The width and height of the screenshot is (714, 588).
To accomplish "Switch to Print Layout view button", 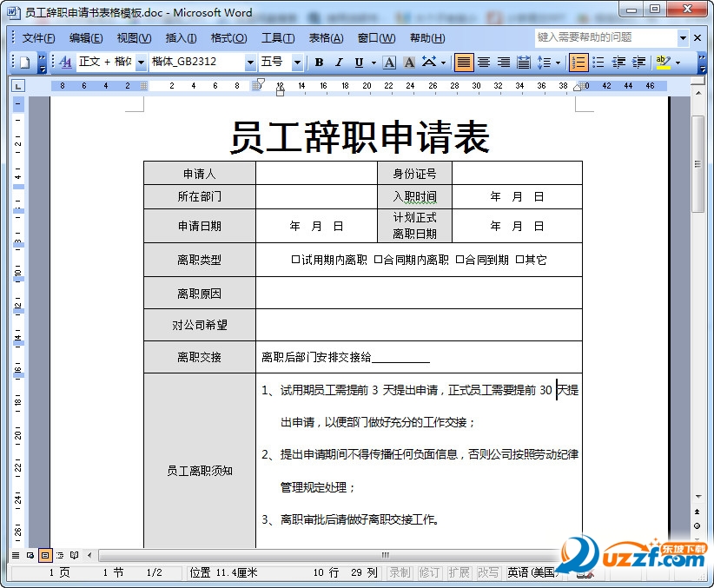I will (44, 555).
